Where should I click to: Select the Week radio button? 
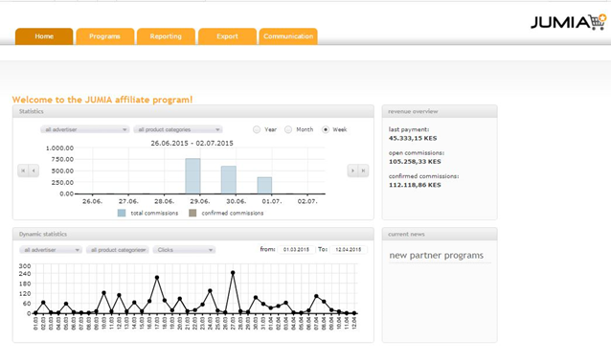pyautogui.click(x=326, y=129)
